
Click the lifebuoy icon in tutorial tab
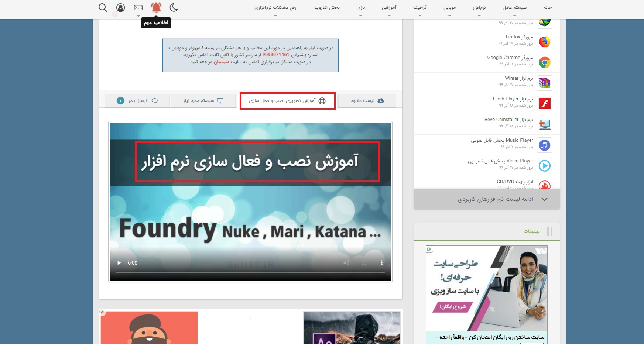tap(322, 101)
